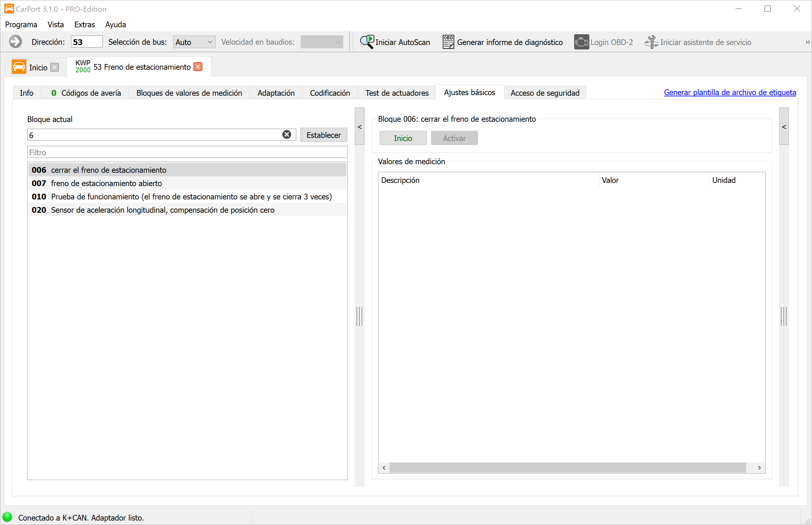Viewport: 812px width, 525px height.
Task: Click the go arrow next to Dirección
Action: coord(15,42)
